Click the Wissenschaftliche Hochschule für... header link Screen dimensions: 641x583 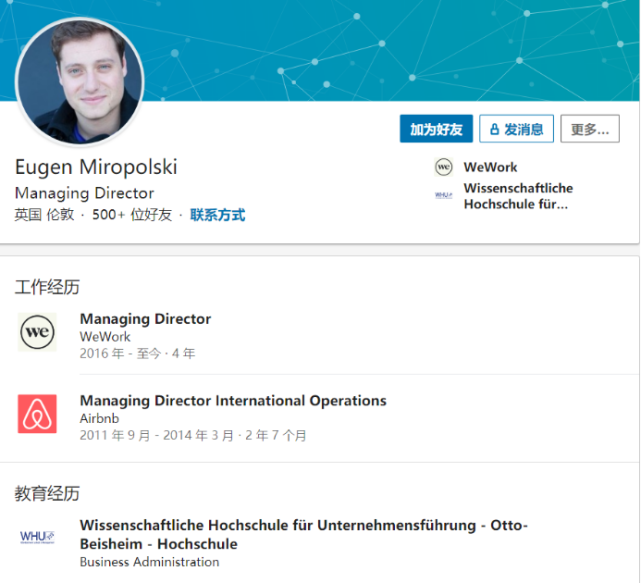click(x=518, y=196)
